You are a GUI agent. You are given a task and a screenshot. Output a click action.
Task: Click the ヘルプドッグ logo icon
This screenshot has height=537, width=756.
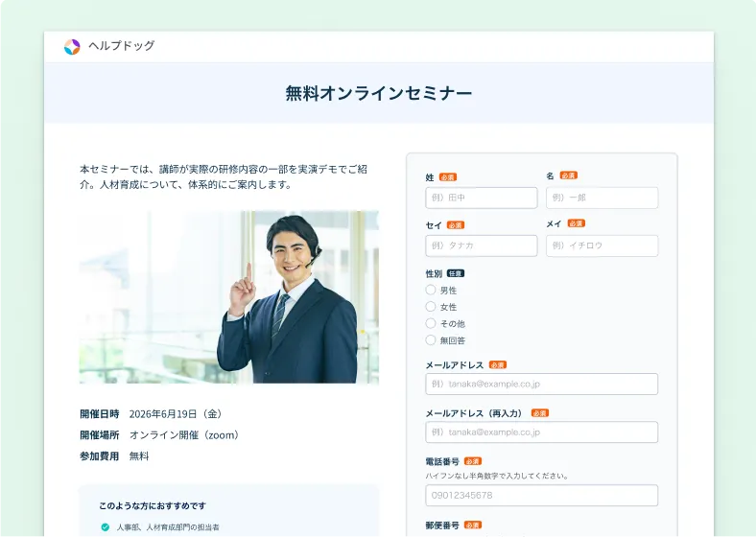(72, 47)
